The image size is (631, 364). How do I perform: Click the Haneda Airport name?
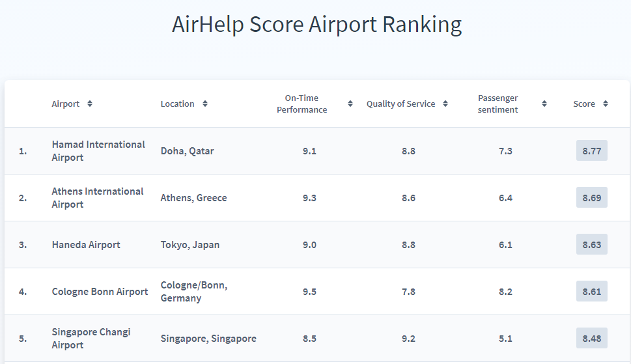pos(86,245)
